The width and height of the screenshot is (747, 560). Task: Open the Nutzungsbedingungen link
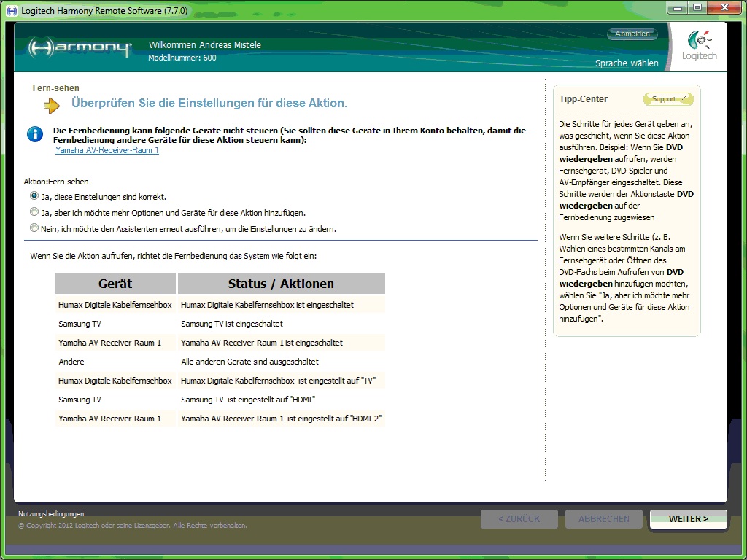[51, 513]
